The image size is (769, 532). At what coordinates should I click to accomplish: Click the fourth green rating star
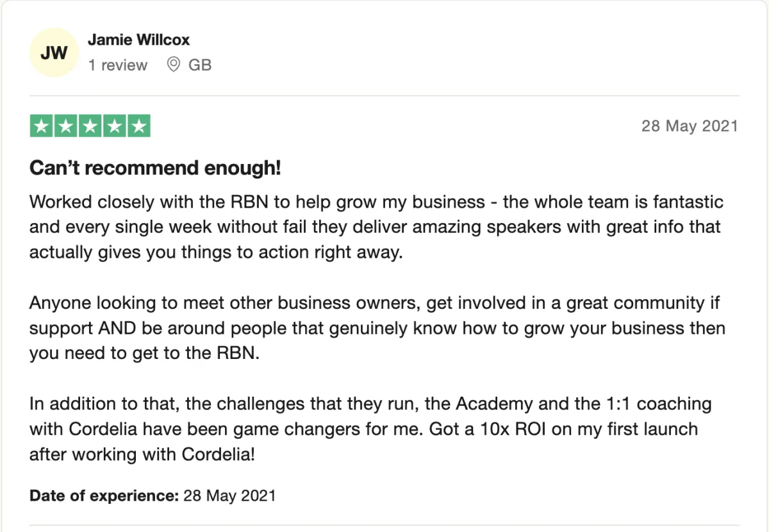(x=114, y=126)
